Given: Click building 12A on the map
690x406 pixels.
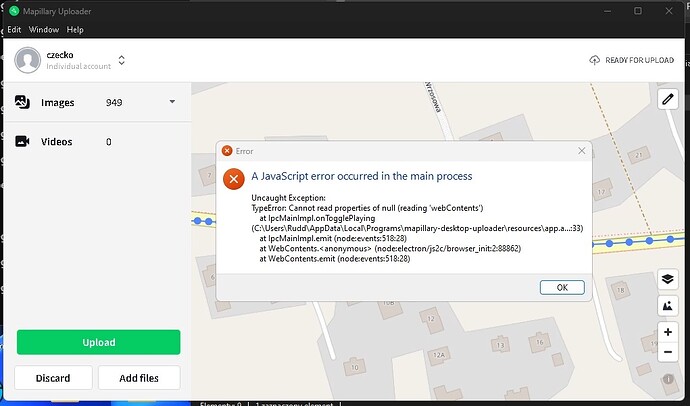Looking at the screenshot, I should pyautogui.click(x=439, y=355).
